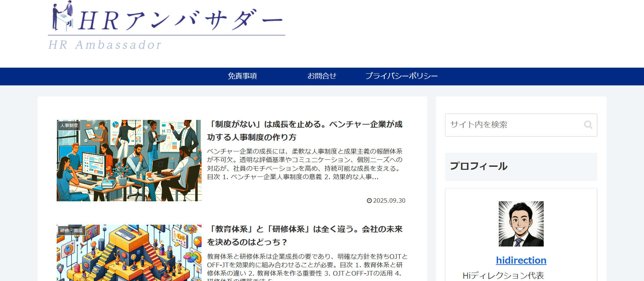644x281 pixels.
Task: Click the 2025.09.30 post date
Action: [389, 201]
